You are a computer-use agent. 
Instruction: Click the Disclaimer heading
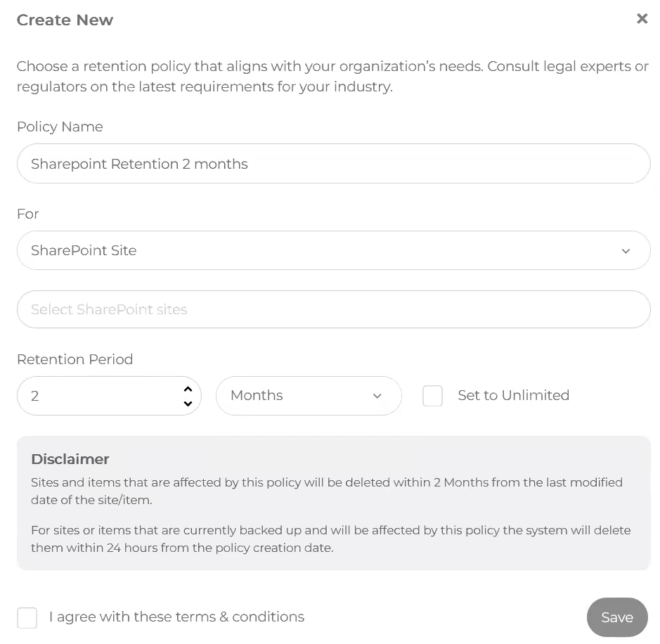click(70, 459)
